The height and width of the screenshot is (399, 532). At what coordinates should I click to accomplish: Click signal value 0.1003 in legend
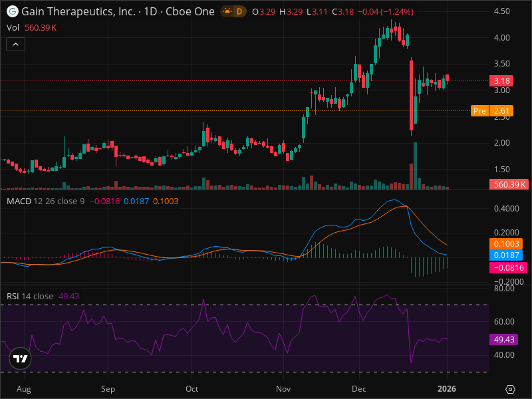[166, 201]
